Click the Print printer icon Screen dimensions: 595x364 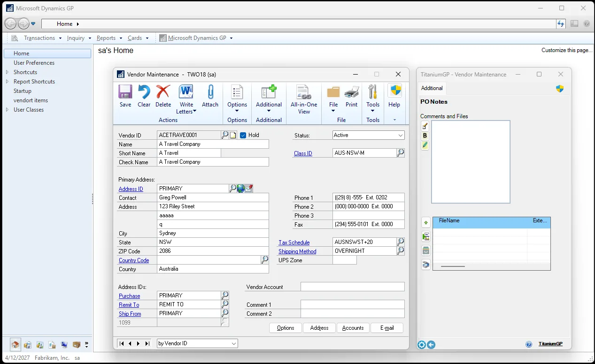click(x=352, y=92)
